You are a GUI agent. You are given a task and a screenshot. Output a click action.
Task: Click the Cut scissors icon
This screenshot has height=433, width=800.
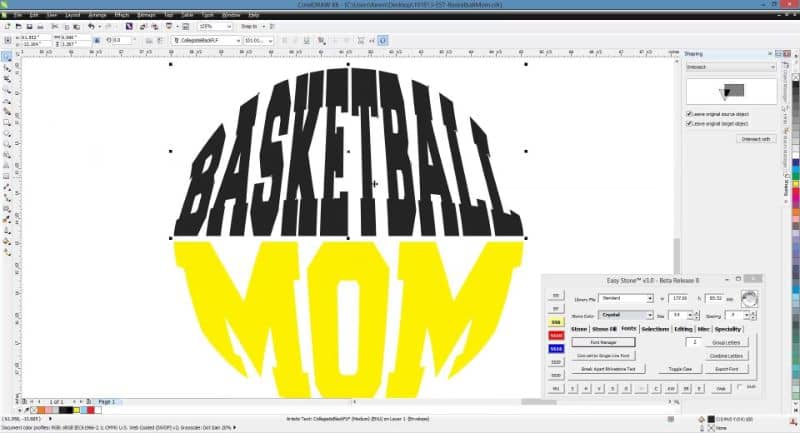coord(55,27)
